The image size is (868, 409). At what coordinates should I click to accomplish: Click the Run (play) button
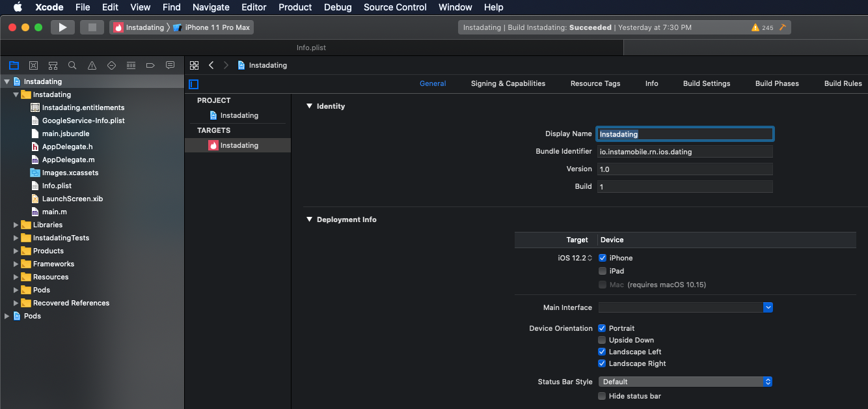tap(62, 27)
